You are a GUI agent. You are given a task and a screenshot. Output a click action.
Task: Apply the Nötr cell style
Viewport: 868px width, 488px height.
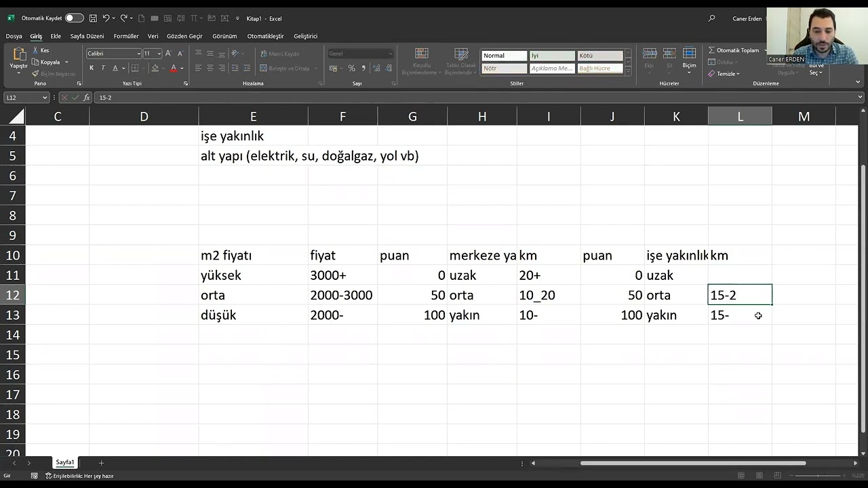click(x=504, y=68)
